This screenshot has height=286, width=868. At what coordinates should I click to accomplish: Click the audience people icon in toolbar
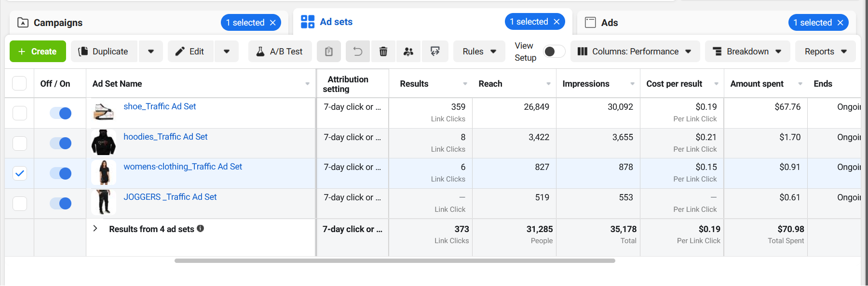[408, 52]
